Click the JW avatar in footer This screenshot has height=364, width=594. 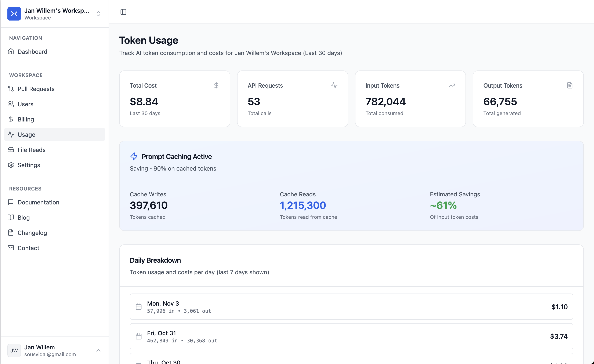coord(14,350)
